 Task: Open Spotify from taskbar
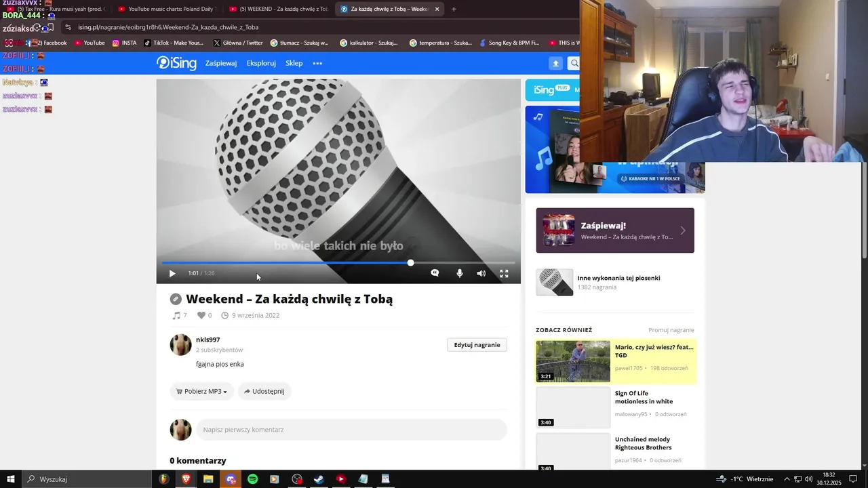point(252,479)
